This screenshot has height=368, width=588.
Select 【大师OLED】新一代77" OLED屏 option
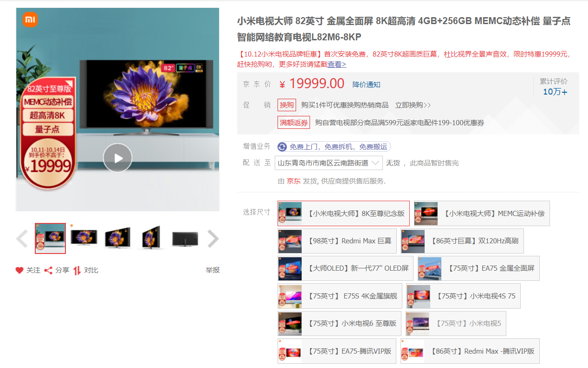pos(345,268)
